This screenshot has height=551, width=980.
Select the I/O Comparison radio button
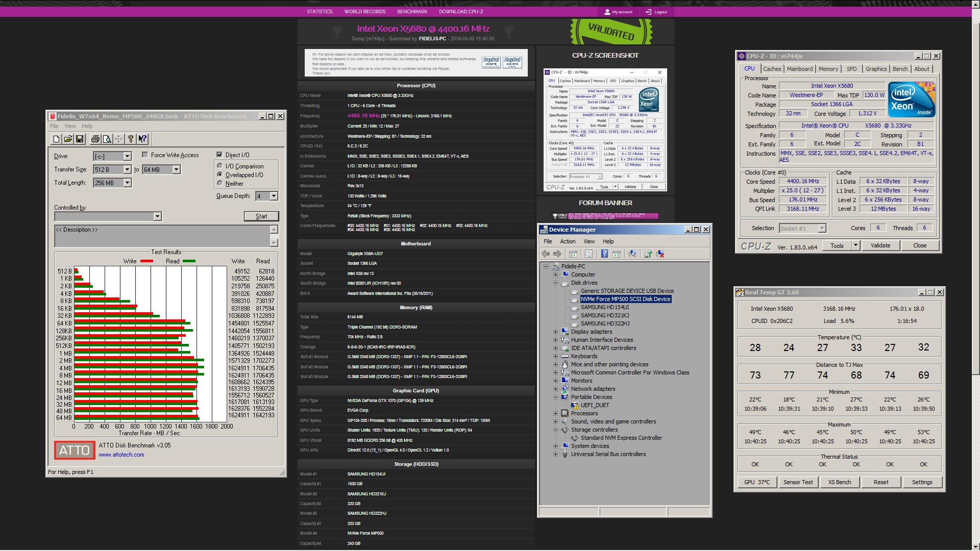220,166
